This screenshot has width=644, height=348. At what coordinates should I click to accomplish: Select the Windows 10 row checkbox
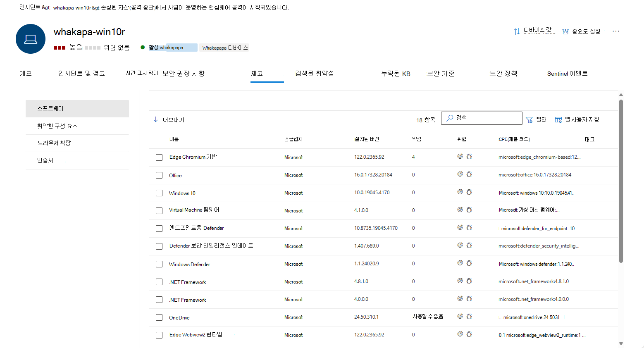click(x=159, y=193)
